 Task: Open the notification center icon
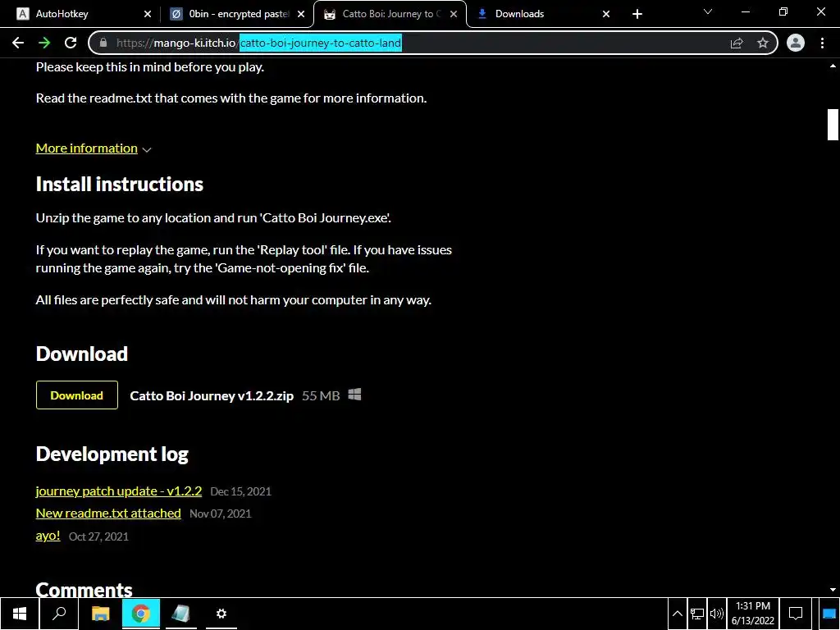(796, 614)
